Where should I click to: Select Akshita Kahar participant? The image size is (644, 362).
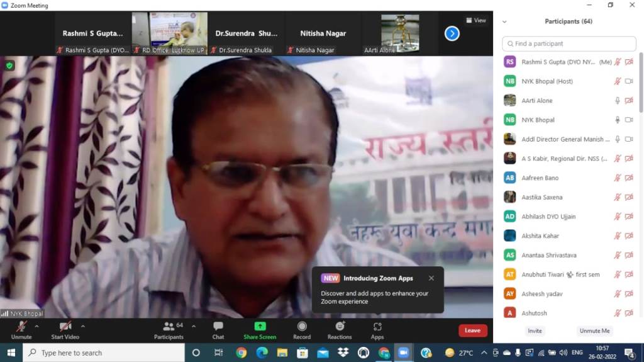coord(569,235)
